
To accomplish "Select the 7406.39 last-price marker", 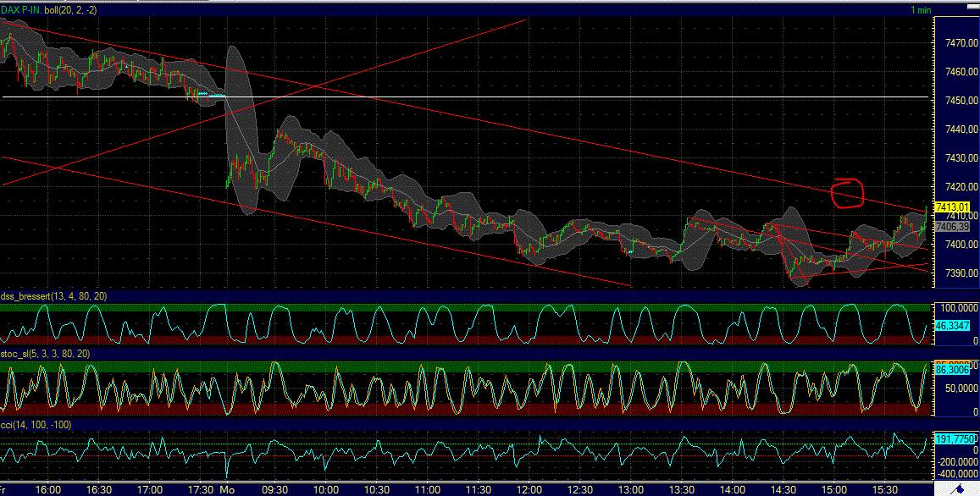I will (x=952, y=226).
